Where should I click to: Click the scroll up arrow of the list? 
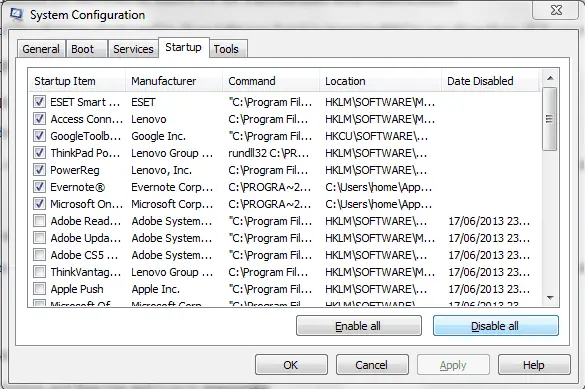point(550,78)
